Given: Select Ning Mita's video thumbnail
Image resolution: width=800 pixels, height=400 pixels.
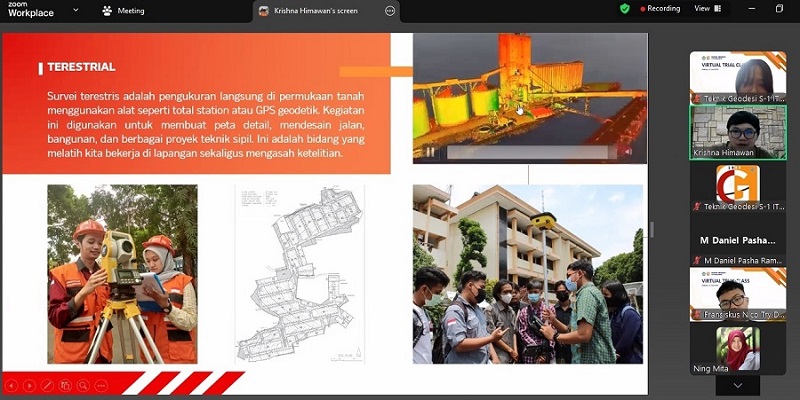Looking at the screenshot, I should tap(738, 350).
